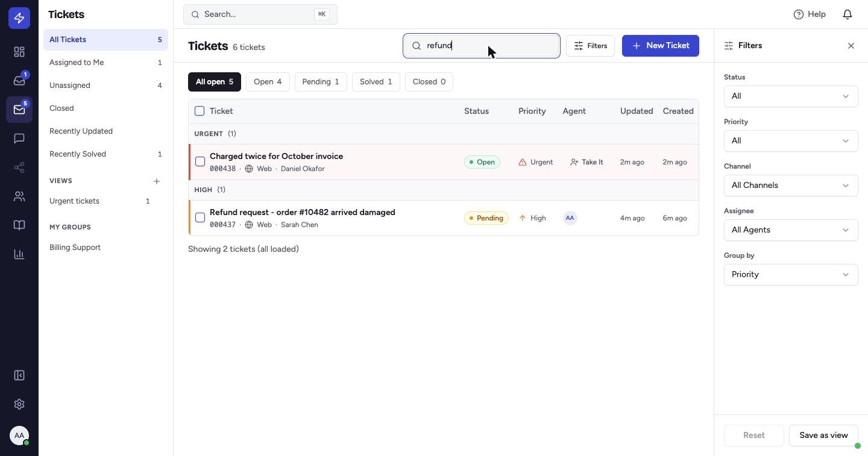
Task: Open the chat bubble icon in sidebar
Action: (19, 139)
